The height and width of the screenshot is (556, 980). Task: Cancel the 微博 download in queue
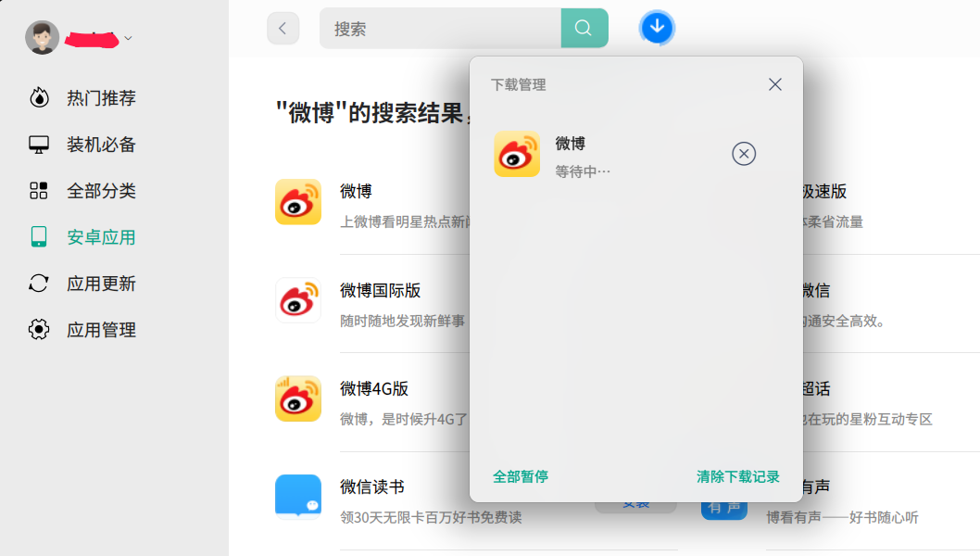pos(744,154)
